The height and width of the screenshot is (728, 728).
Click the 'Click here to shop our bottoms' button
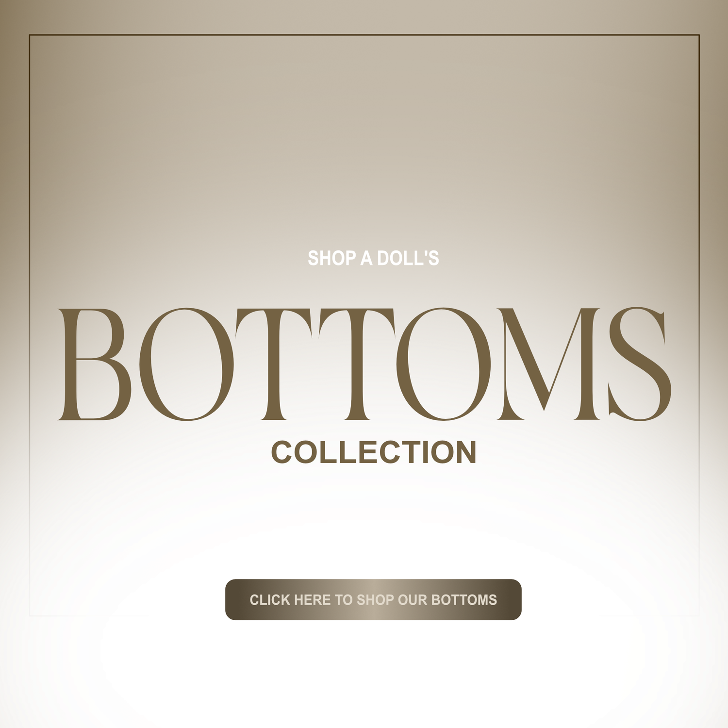373,599
